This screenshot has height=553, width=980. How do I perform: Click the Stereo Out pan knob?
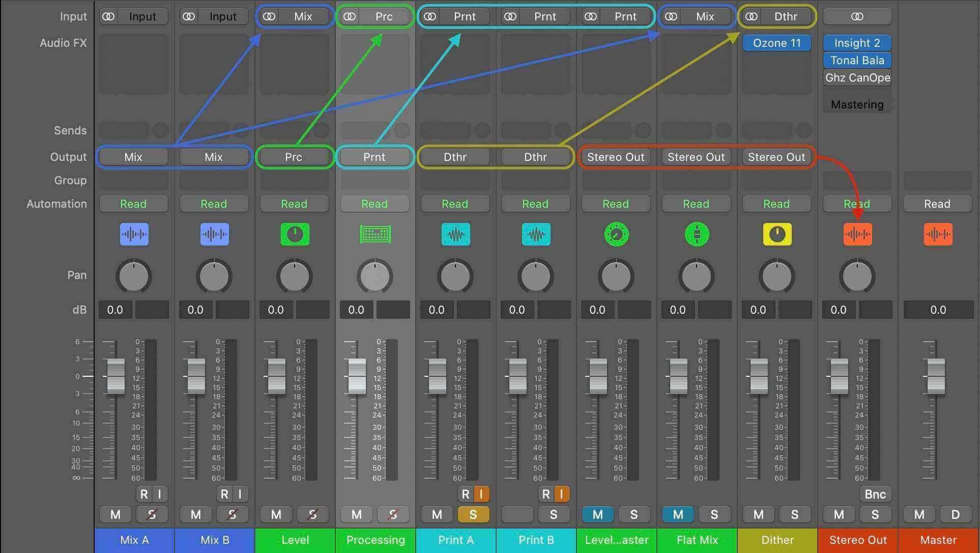[x=857, y=276]
